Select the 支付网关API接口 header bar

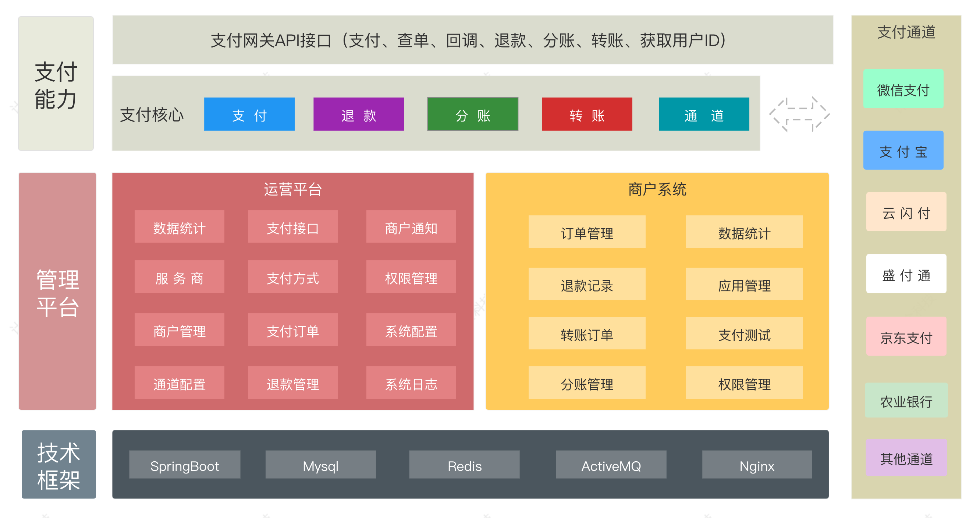point(472,40)
